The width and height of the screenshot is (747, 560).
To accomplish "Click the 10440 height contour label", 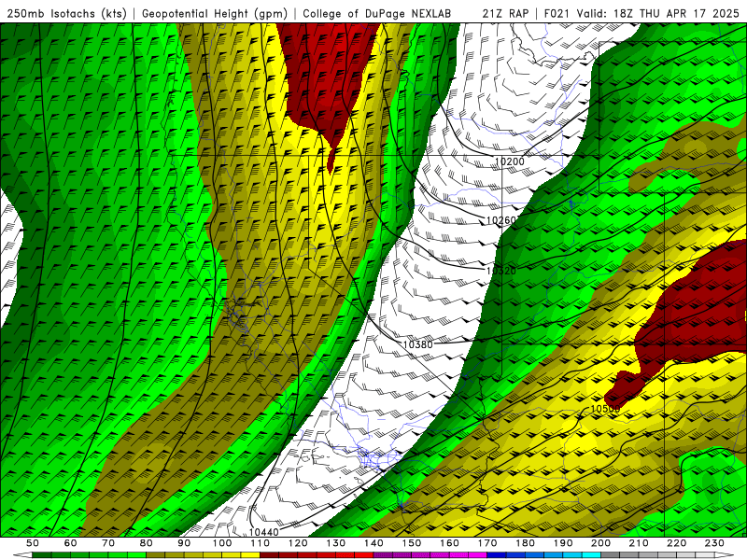I will click(x=263, y=532).
